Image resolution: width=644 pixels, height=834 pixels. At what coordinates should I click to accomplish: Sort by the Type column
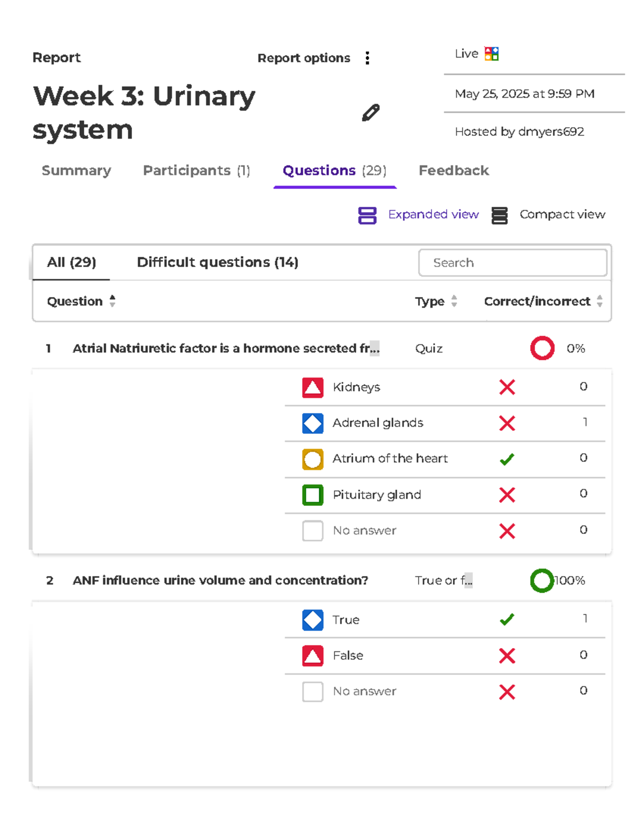click(x=454, y=301)
